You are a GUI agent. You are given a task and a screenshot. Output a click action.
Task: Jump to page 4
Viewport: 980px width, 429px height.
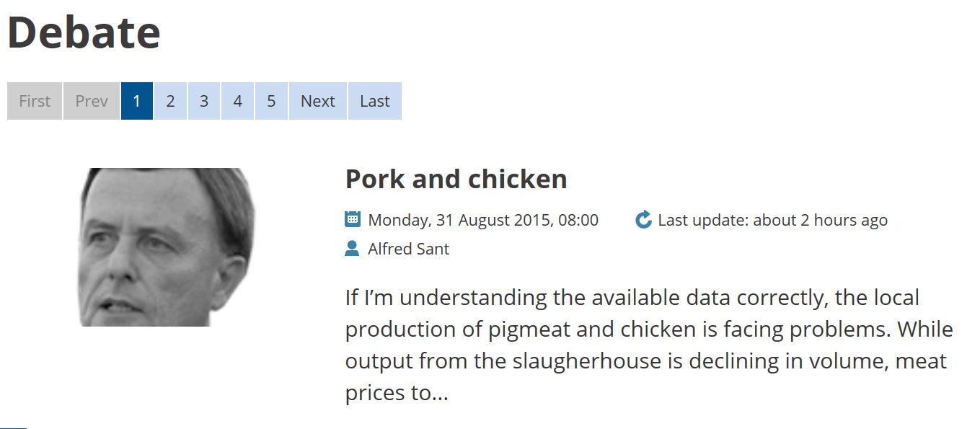tap(237, 101)
